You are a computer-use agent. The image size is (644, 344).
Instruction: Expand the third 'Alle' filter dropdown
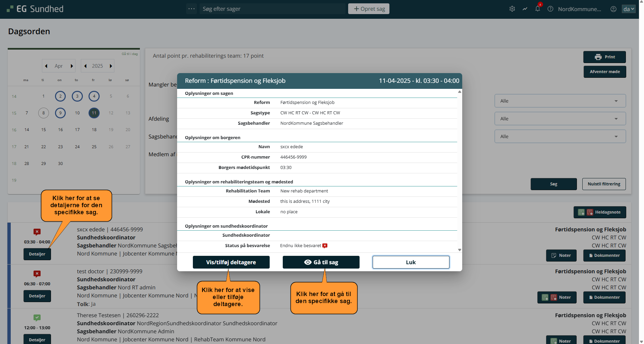point(560,136)
